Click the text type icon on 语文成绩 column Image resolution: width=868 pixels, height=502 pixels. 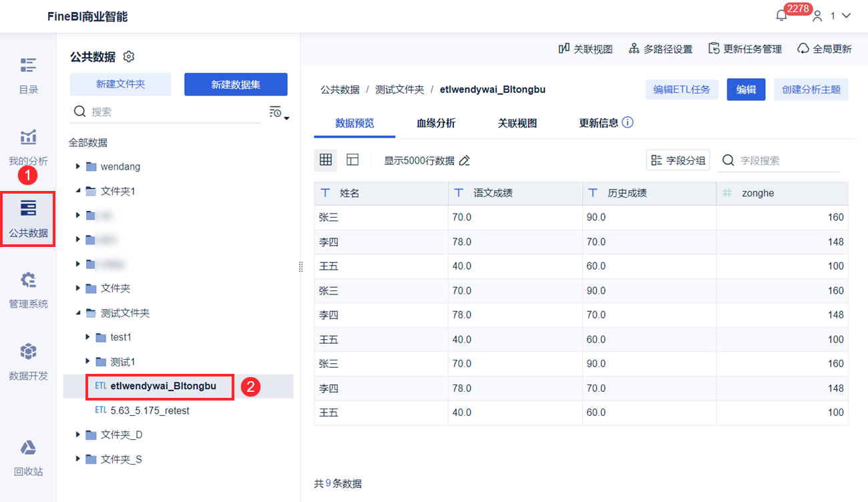coord(459,193)
